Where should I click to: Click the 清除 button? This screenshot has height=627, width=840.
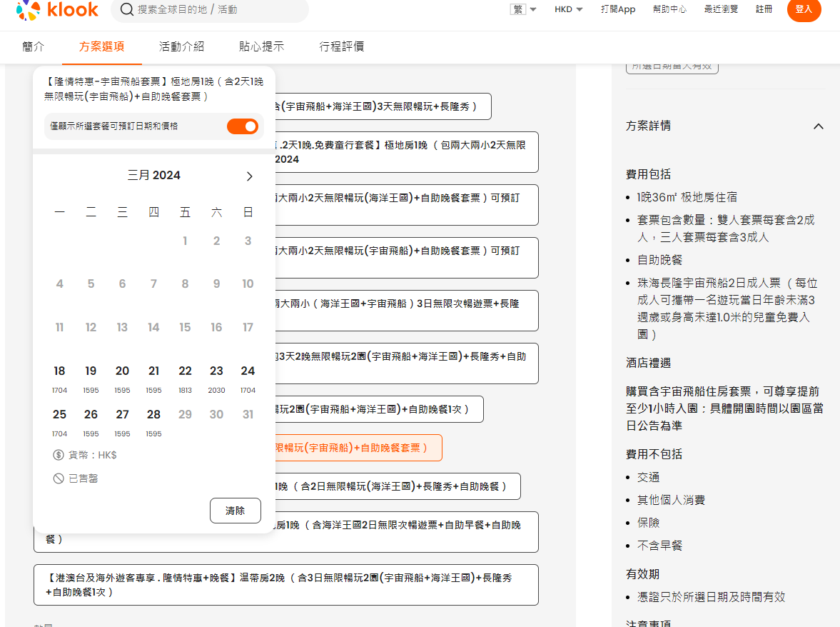point(235,511)
